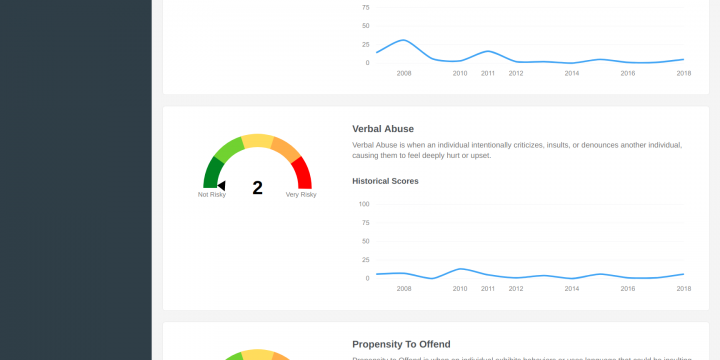Select the dark green gauge segment
This screenshot has width=720, height=360.
coord(213,173)
